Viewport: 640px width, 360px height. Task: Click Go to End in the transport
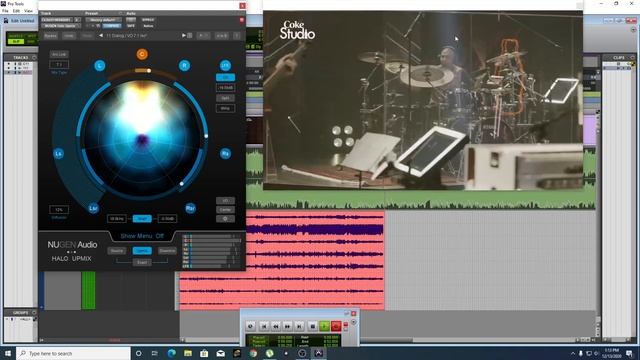(x=299, y=326)
